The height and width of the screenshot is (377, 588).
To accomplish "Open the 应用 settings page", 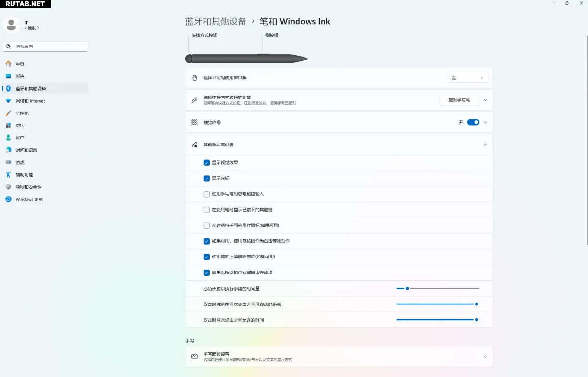I will tap(45, 126).
